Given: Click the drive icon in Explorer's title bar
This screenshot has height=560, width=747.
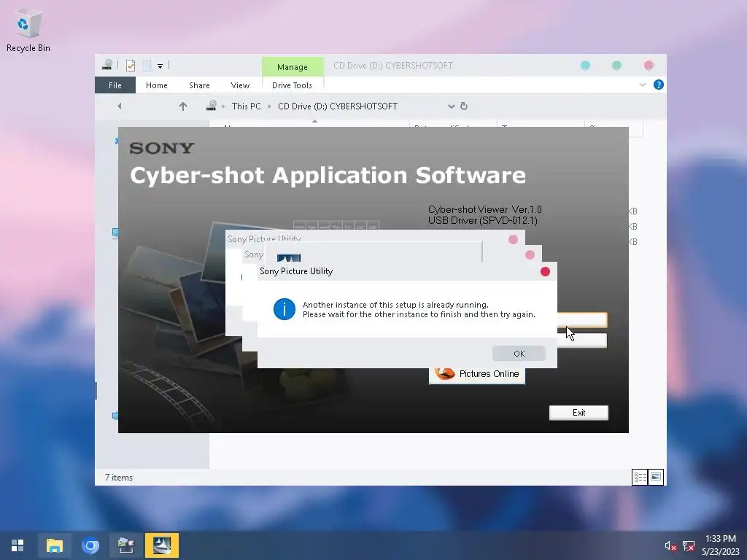Looking at the screenshot, I should click(107, 65).
